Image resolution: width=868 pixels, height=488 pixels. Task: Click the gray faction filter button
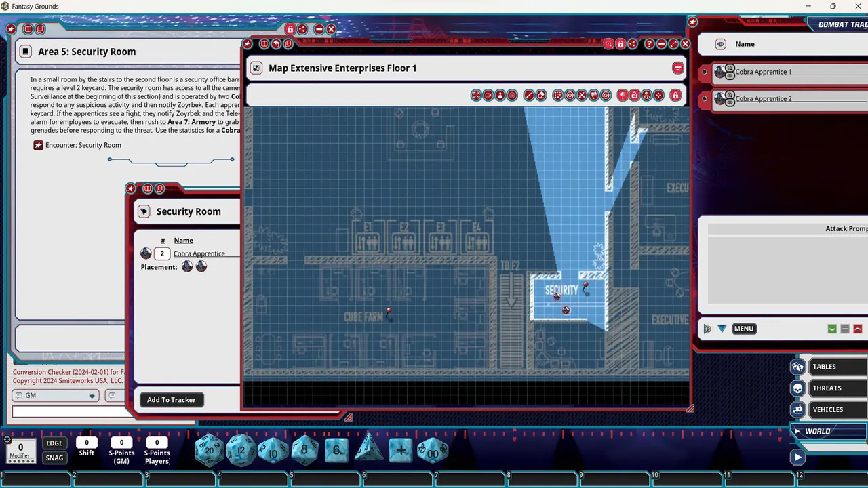[845, 329]
